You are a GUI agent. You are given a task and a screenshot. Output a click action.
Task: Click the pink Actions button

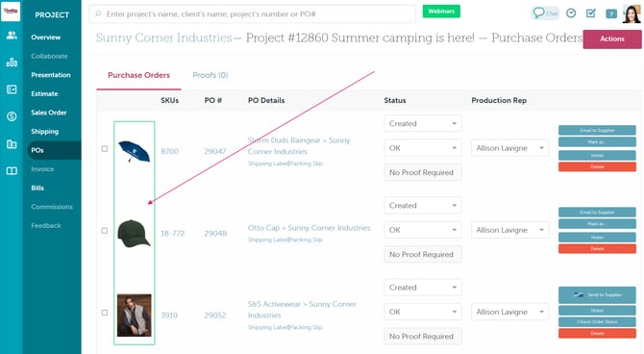pos(612,39)
